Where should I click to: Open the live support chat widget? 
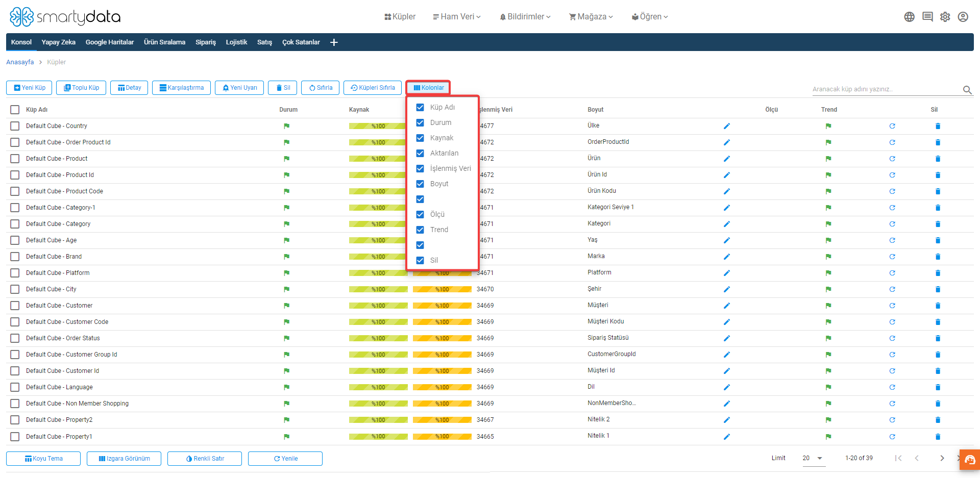click(x=970, y=460)
